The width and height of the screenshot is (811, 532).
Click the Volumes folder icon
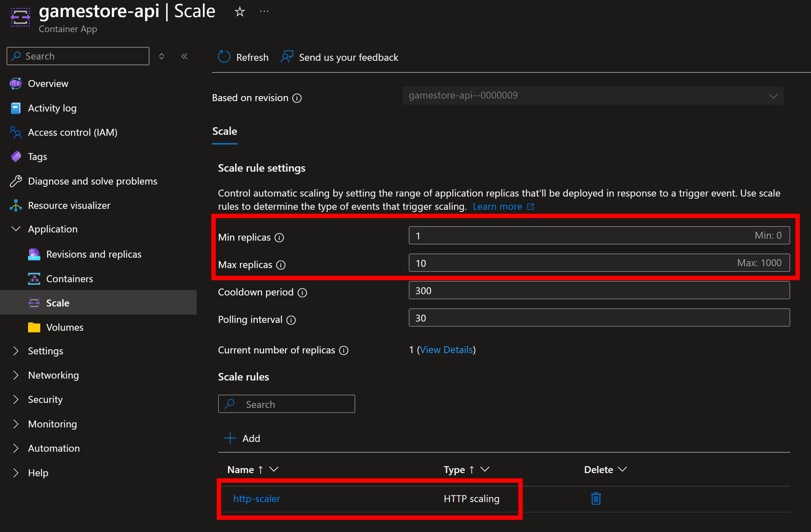[x=34, y=327]
